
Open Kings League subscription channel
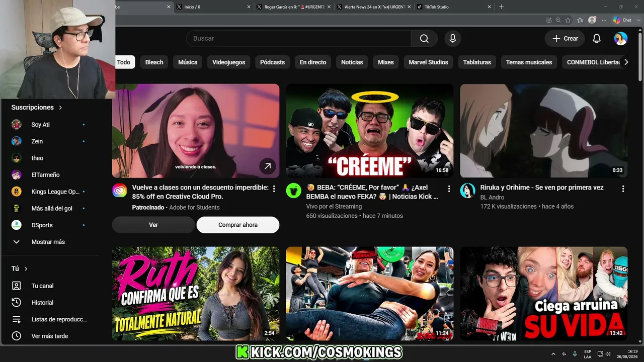50,192
